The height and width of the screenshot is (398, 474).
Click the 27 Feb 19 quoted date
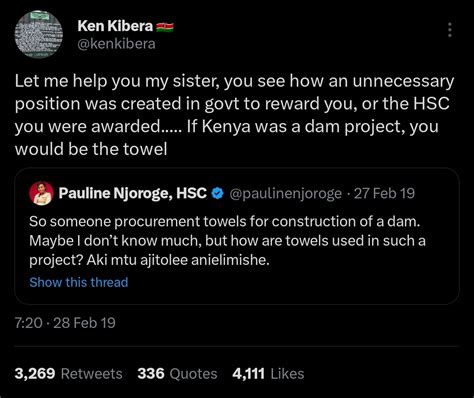pos(384,193)
